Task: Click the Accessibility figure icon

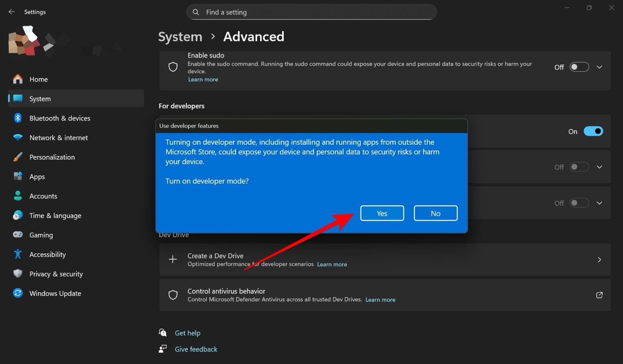Action: pyautogui.click(x=18, y=254)
